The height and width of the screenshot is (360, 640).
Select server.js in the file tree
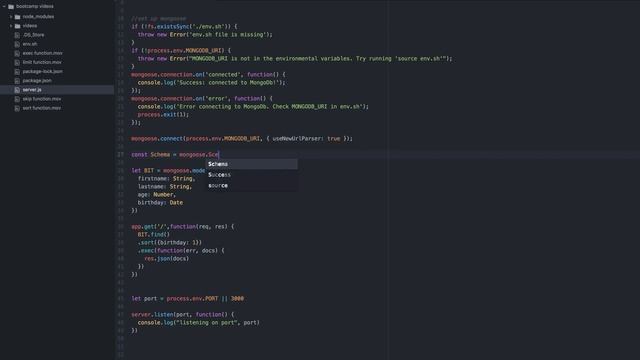point(32,90)
